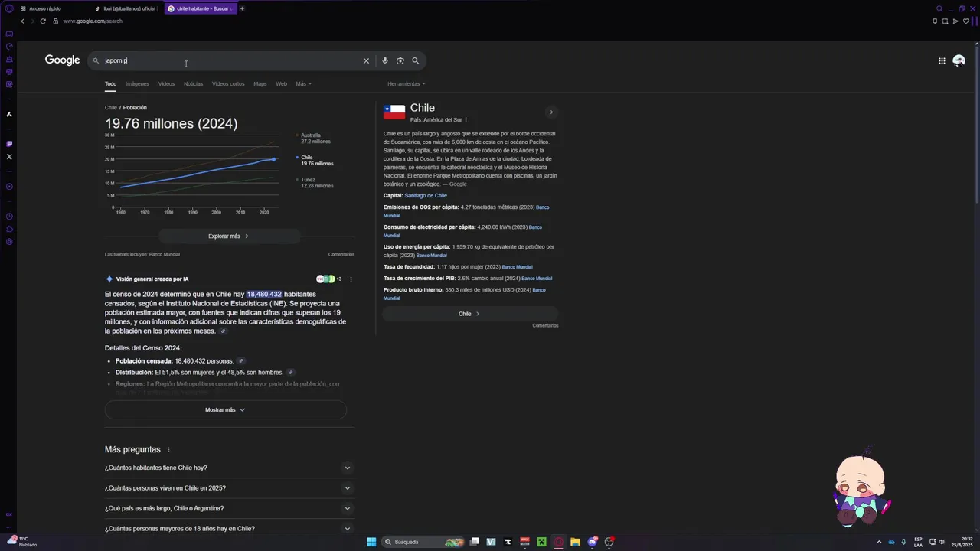Image resolution: width=980 pixels, height=551 pixels.
Task: Switch to the Noticias tab
Action: point(193,84)
